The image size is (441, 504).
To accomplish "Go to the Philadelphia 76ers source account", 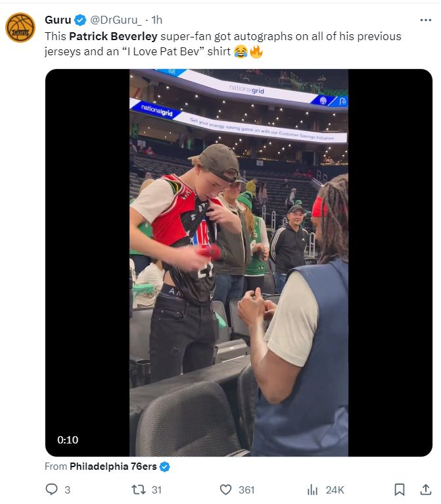I will (113, 466).
